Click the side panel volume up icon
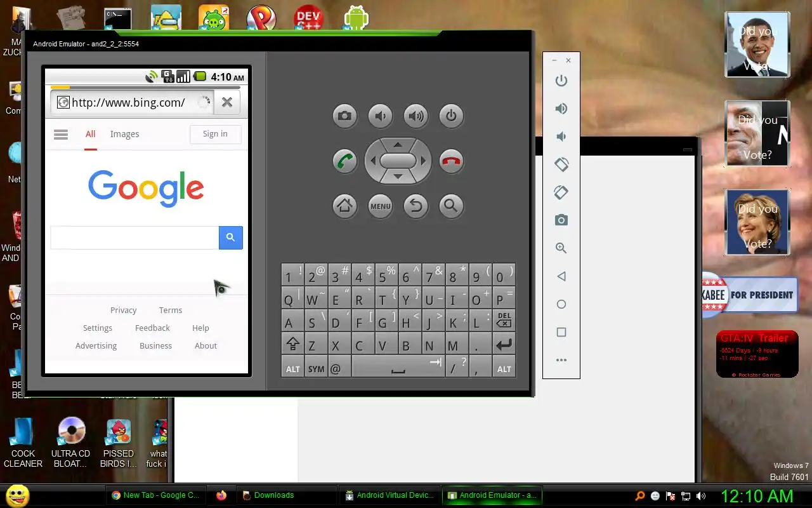 pos(561,109)
